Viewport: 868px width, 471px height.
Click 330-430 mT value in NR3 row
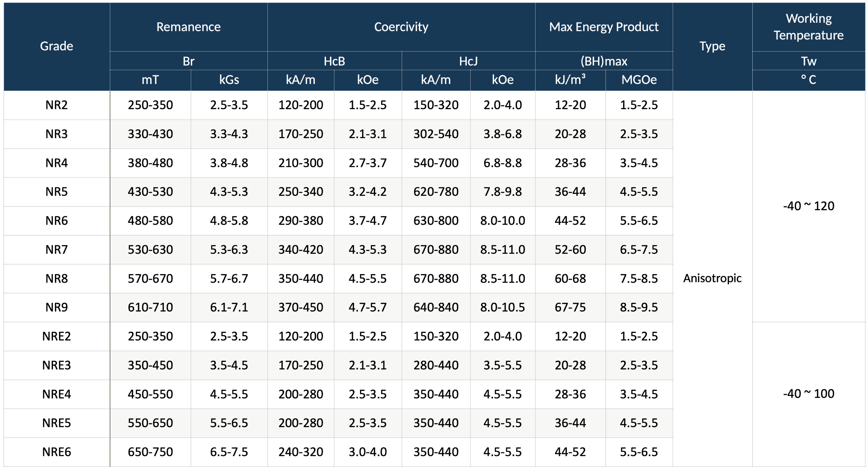pyautogui.click(x=150, y=134)
